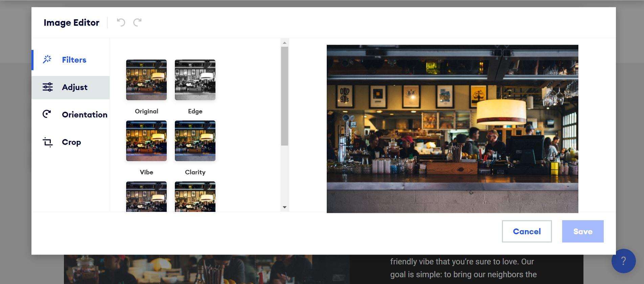Viewport: 644px width, 284px height.
Task: Apply the Vibe filter thumbnail
Action: click(146, 141)
